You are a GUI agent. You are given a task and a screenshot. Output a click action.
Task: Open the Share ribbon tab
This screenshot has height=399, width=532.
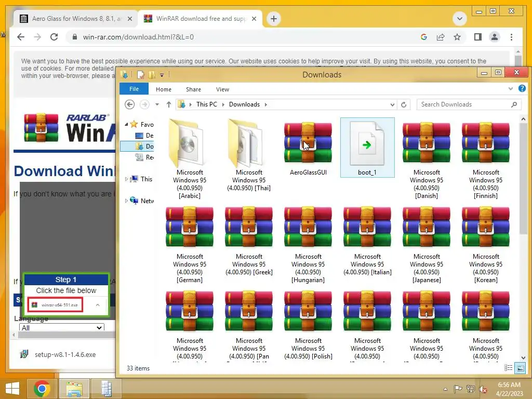(193, 89)
